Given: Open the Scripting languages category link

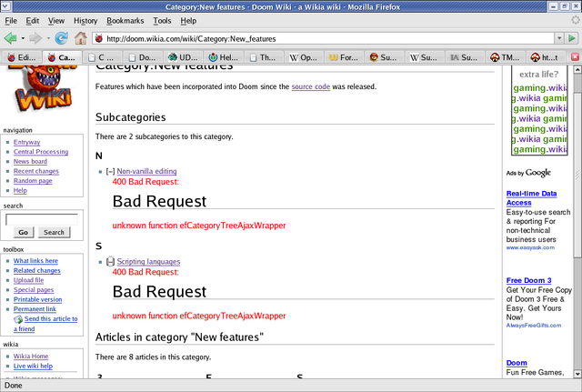Looking at the screenshot, I should [148, 261].
